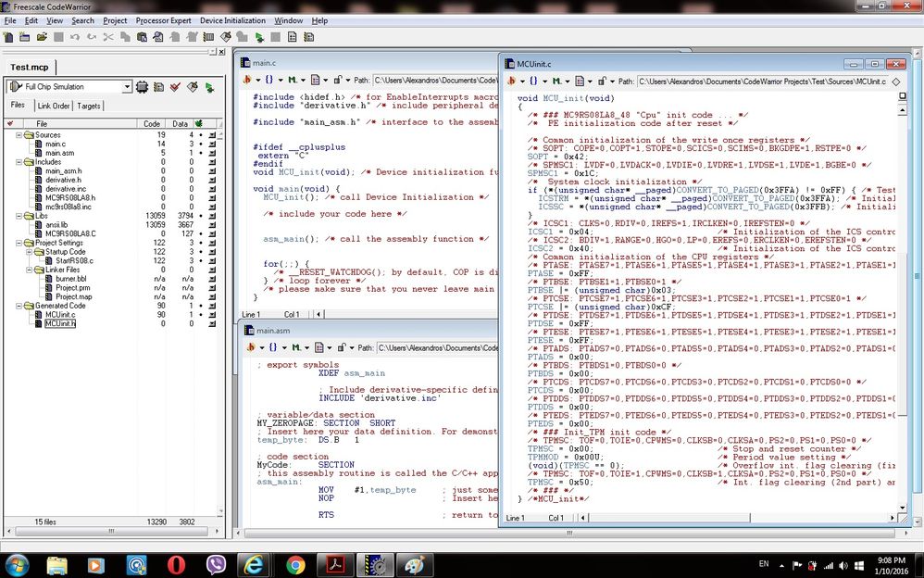Click markers M icon in MCUinit.c toolbar
The height and width of the screenshot is (578, 924).
(556, 81)
